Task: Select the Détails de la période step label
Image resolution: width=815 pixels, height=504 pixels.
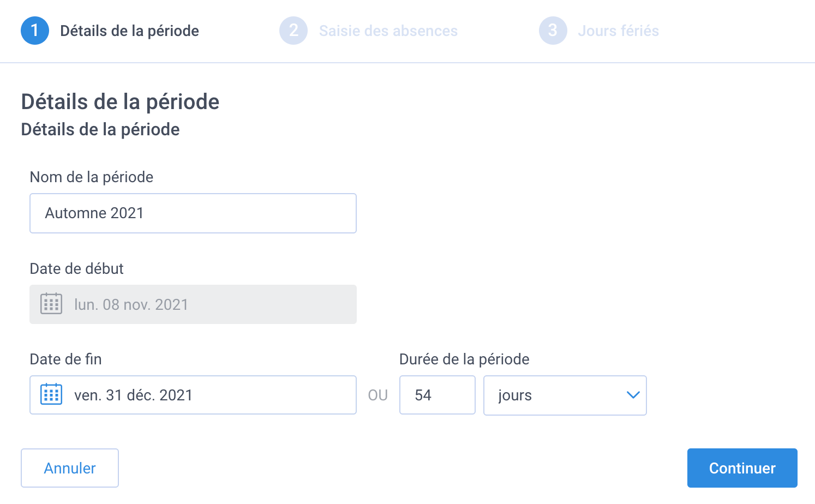Action: [129, 31]
